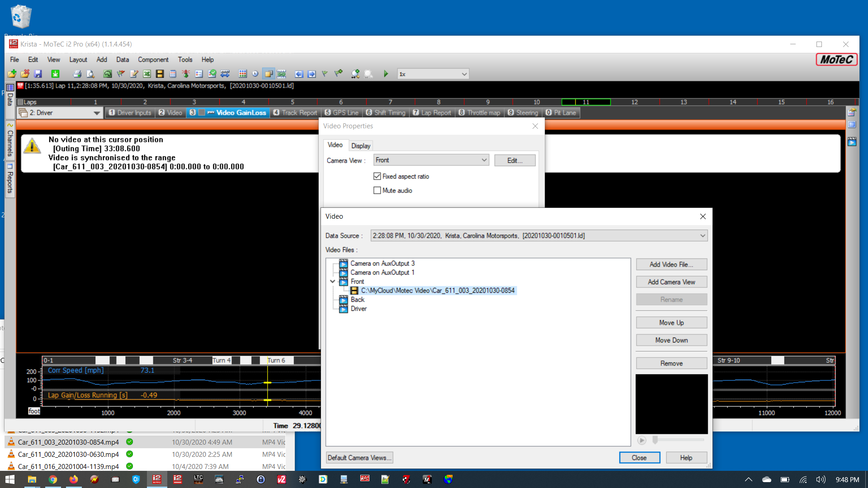Screen dimensions: 868x488
Task: Open the File menu
Action: click(x=14, y=60)
